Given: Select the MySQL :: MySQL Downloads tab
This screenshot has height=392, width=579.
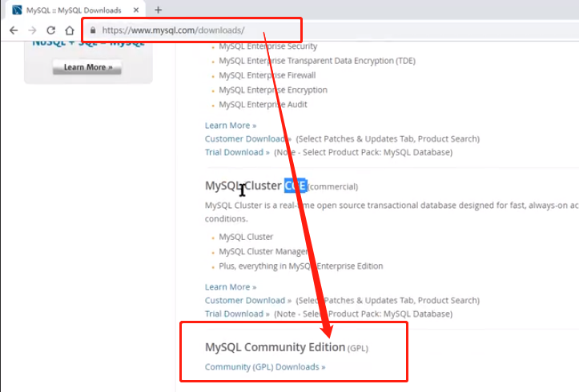Looking at the screenshot, I should pos(76,10).
